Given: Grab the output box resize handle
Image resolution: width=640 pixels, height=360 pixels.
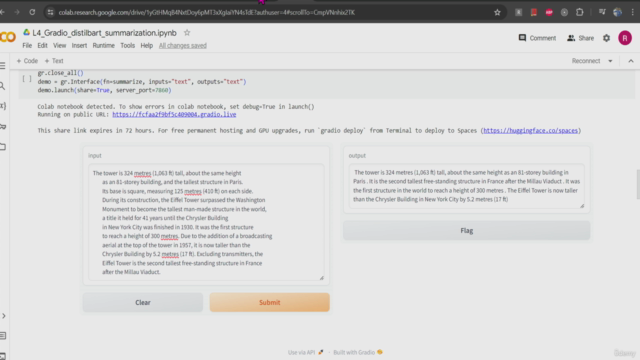Looking at the screenshot, I should point(582,206).
